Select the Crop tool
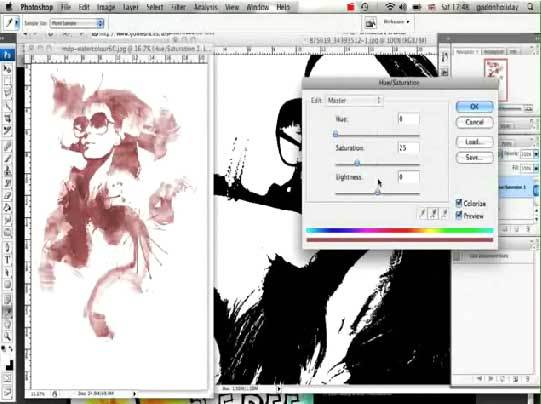Viewport: 541px width, 404px height. point(7,118)
